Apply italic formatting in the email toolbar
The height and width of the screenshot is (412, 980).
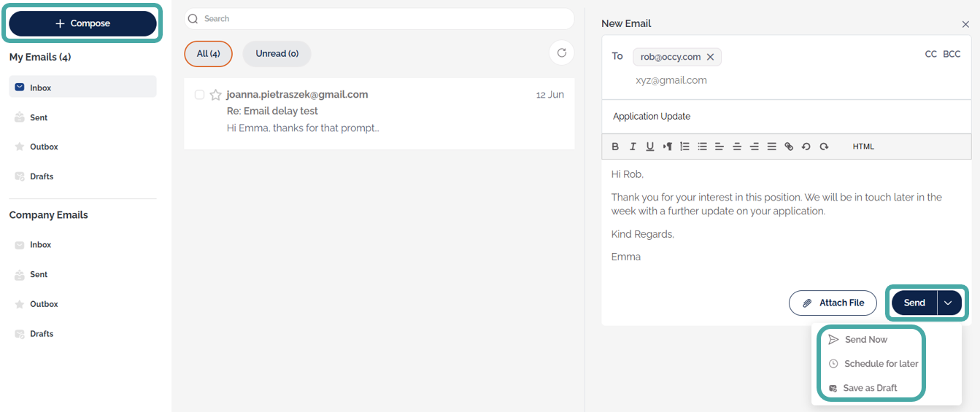(633, 147)
